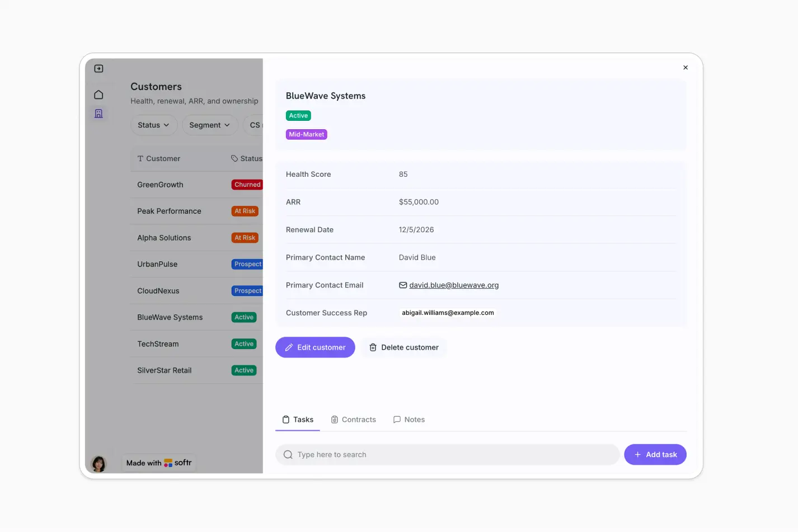Viewport: 798px width, 532px height.
Task: Open the david.blue@bluewave.org email link
Action: point(454,285)
